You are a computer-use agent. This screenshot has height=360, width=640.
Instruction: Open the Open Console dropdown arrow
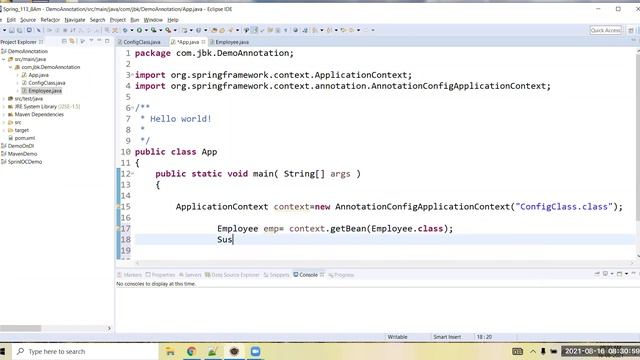pos(627,273)
